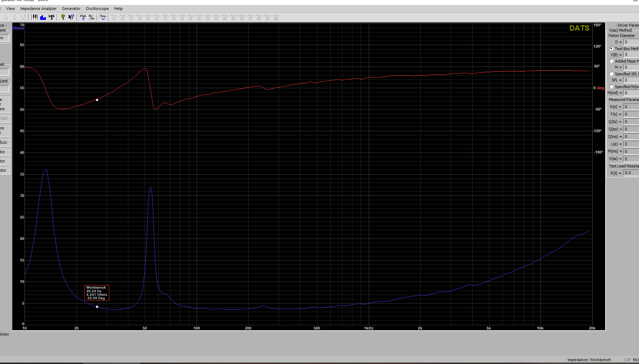This screenshot has height=364, width=639.
Task: Select the Mem 1 memory slot icon
Action: 114,17
